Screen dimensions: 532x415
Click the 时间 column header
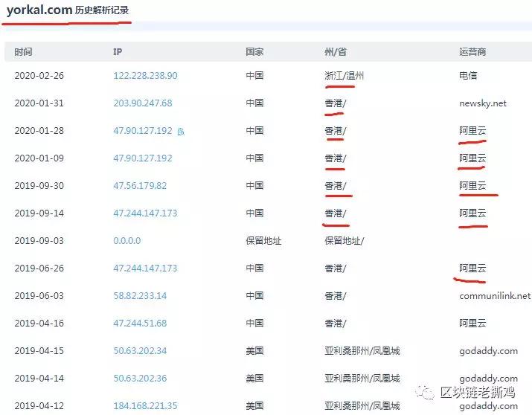tap(23, 52)
